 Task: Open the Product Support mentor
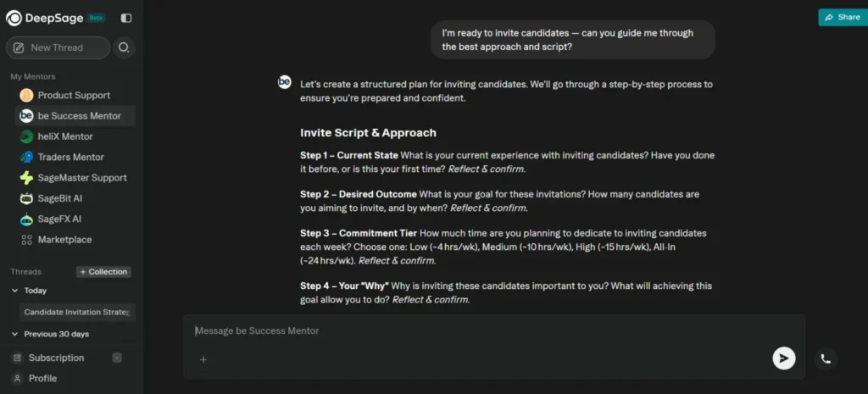pyautogui.click(x=73, y=95)
